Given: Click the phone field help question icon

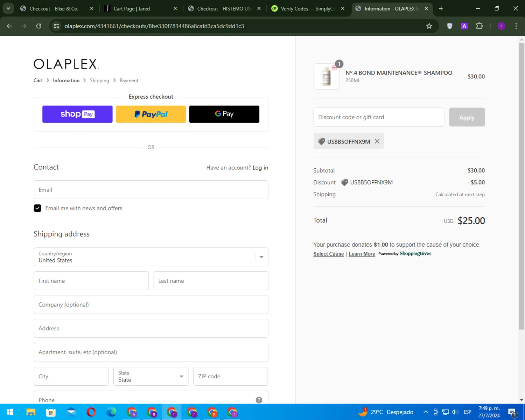Looking at the screenshot, I should 259,400.
